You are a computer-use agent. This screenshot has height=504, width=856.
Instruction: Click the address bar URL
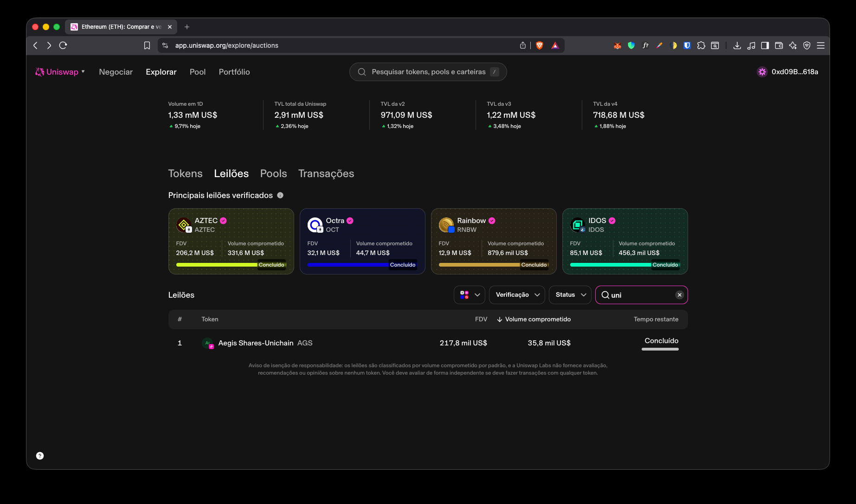[x=227, y=45]
